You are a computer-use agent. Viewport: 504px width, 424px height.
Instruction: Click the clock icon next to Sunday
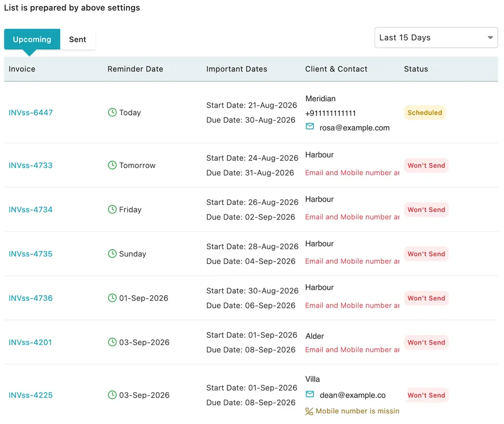(112, 253)
